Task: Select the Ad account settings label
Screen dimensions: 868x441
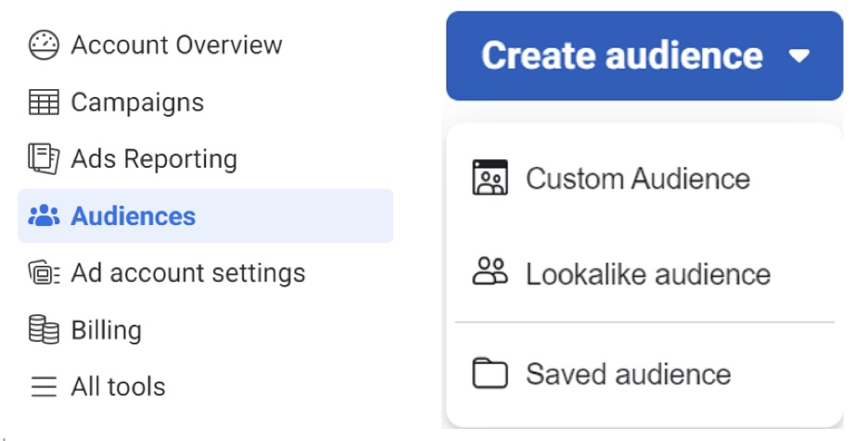Action: click(188, 273)
